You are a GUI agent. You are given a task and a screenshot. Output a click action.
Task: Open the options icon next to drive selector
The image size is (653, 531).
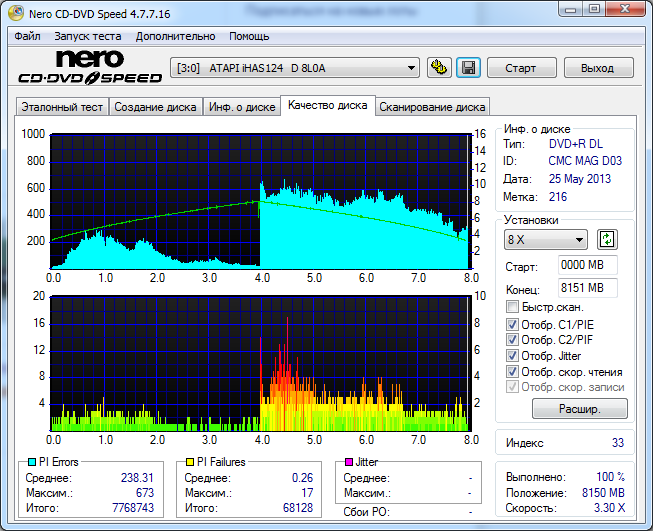point(439,68)
